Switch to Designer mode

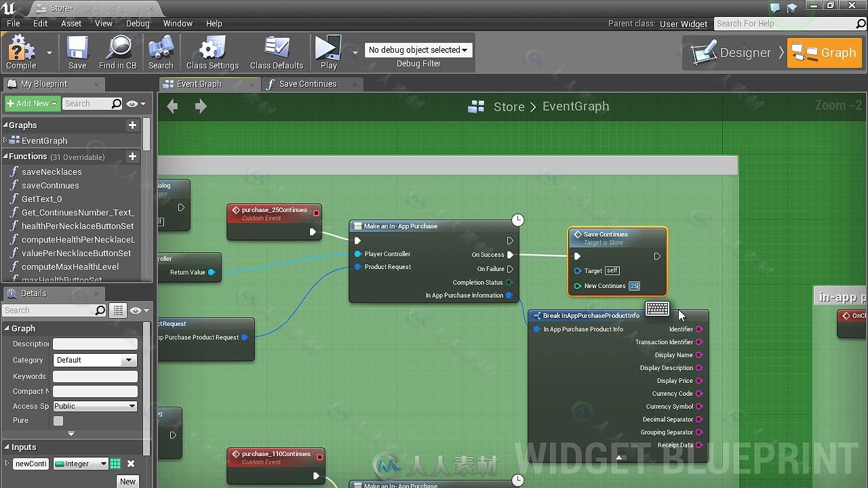[x=732, y=52]
